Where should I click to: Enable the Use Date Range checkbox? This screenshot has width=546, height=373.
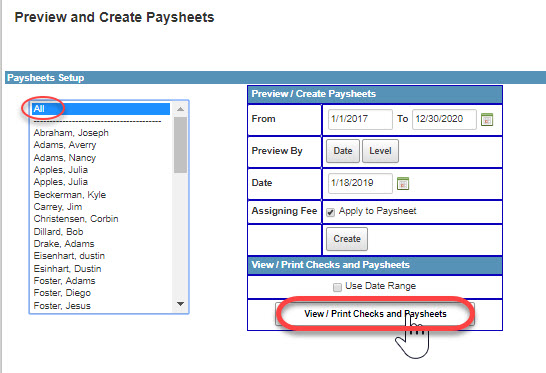(x=337, y=287)
